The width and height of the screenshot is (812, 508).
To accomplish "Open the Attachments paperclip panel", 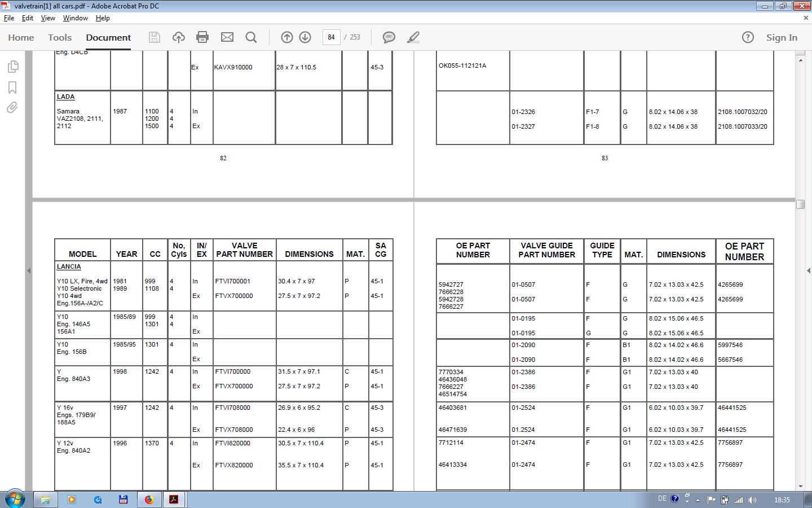I will click(x=12, y=107).
